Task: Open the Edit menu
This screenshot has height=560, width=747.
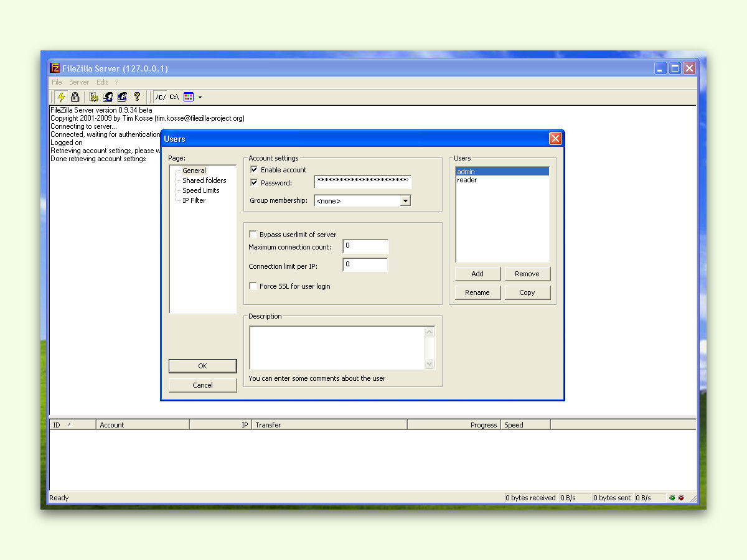Action: point(102,82)
